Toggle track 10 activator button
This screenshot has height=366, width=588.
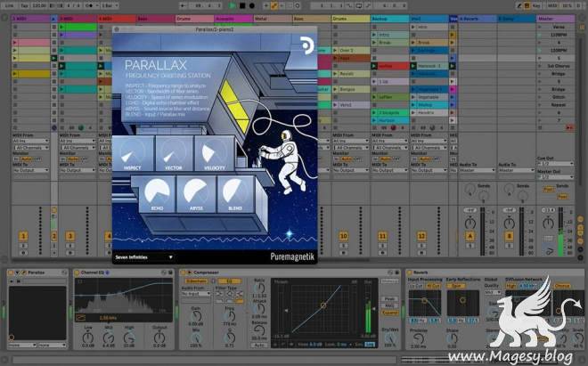(343, 236)
